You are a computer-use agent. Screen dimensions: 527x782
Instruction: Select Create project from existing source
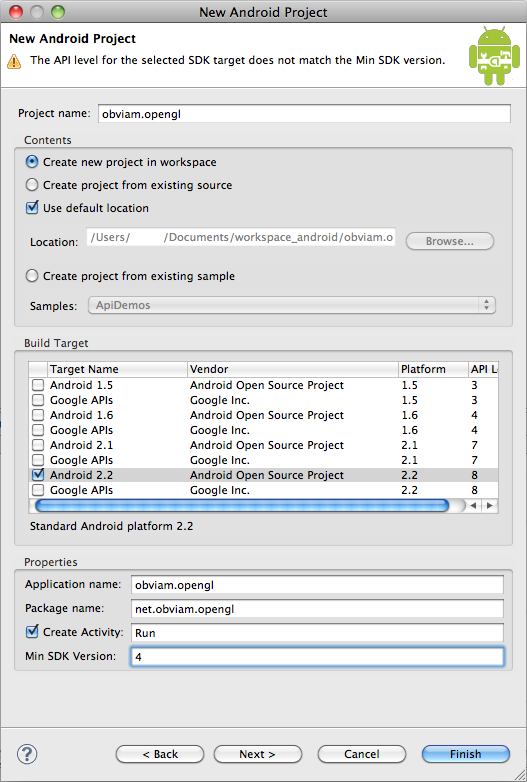pos(32,185)
